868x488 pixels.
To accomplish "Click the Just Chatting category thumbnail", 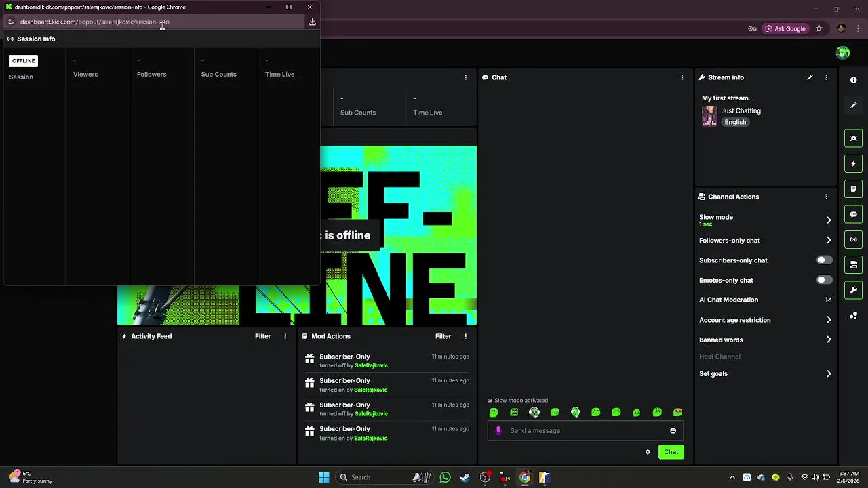I will click(709, 116).
